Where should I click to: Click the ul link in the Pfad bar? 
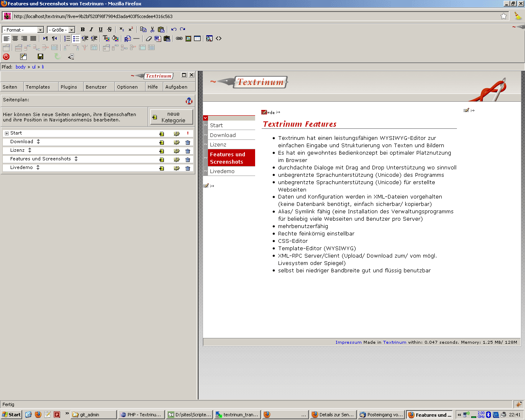point(34,67)
